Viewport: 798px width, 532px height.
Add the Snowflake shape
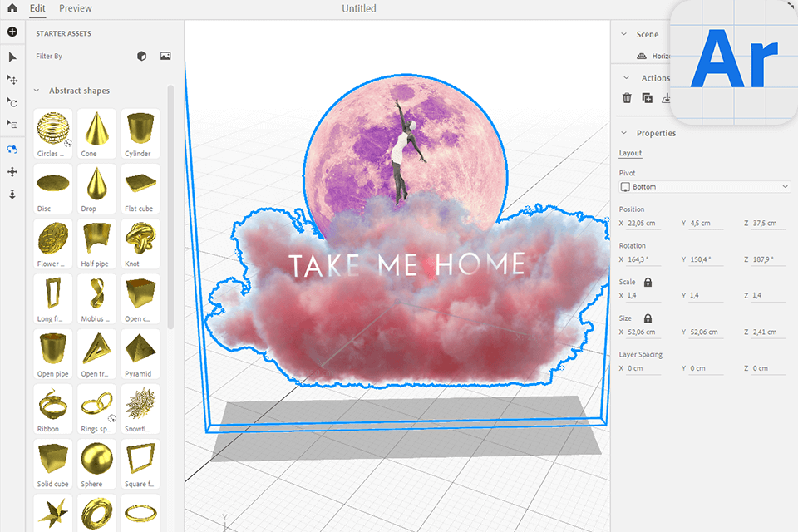[140, 408]
